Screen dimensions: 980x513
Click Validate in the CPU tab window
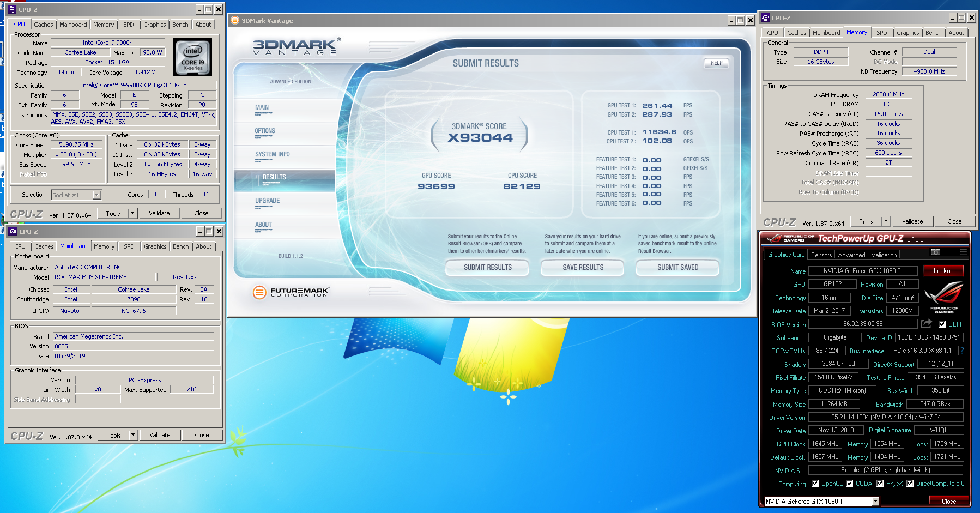tap(159, 213)
